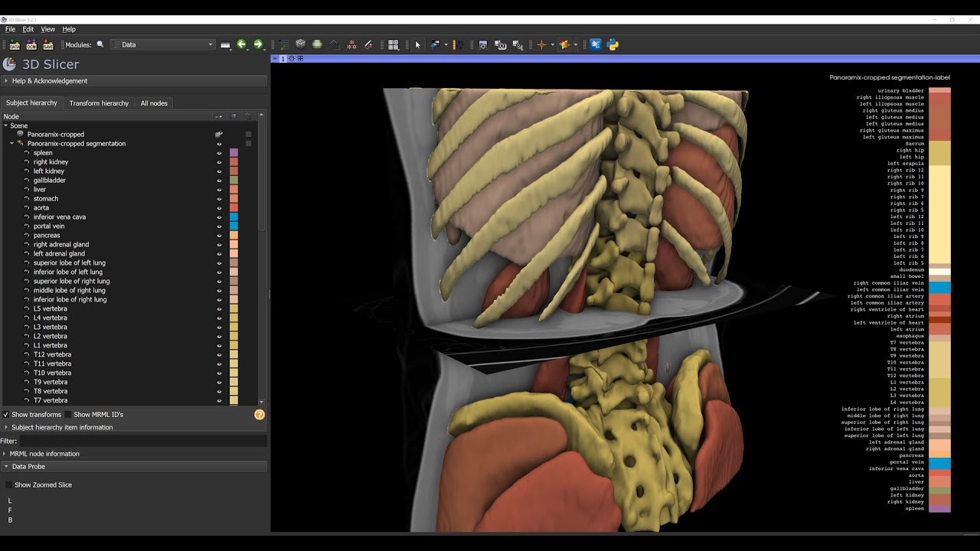The image size is (980, 551).
Task: Enable Show MRML ID's checkbox
Action: [x=69, y=415]
